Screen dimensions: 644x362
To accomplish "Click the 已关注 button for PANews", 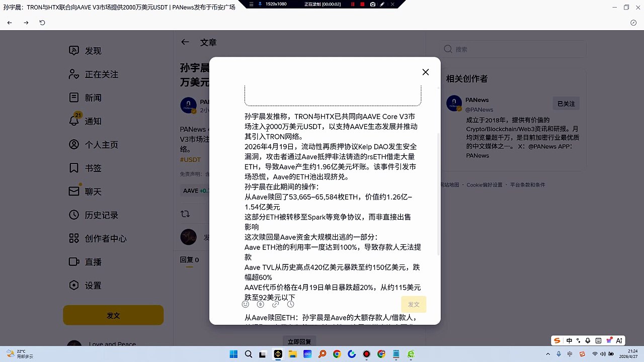I will coord(566,104).
